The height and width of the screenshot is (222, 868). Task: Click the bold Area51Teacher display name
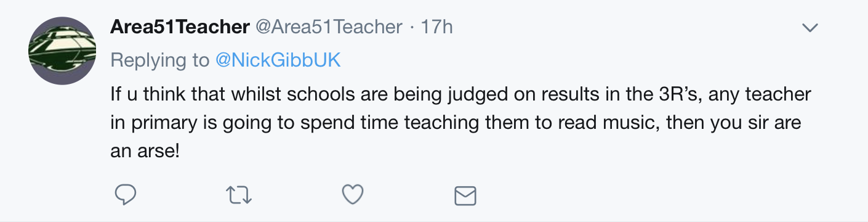[180, 27]
